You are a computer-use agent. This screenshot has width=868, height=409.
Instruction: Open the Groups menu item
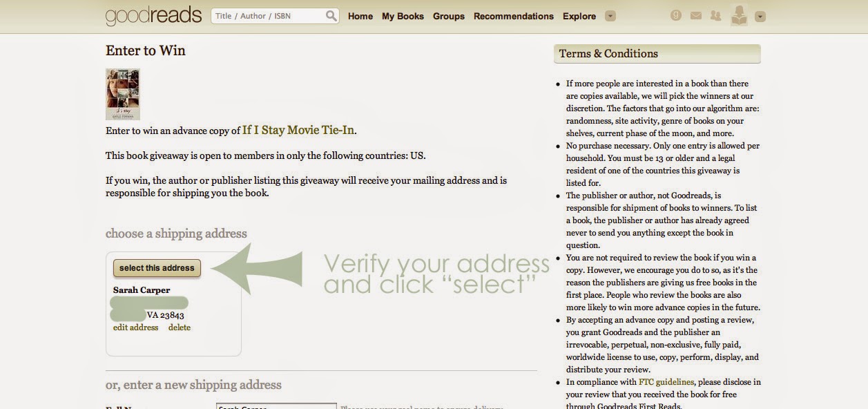point(449,16)
